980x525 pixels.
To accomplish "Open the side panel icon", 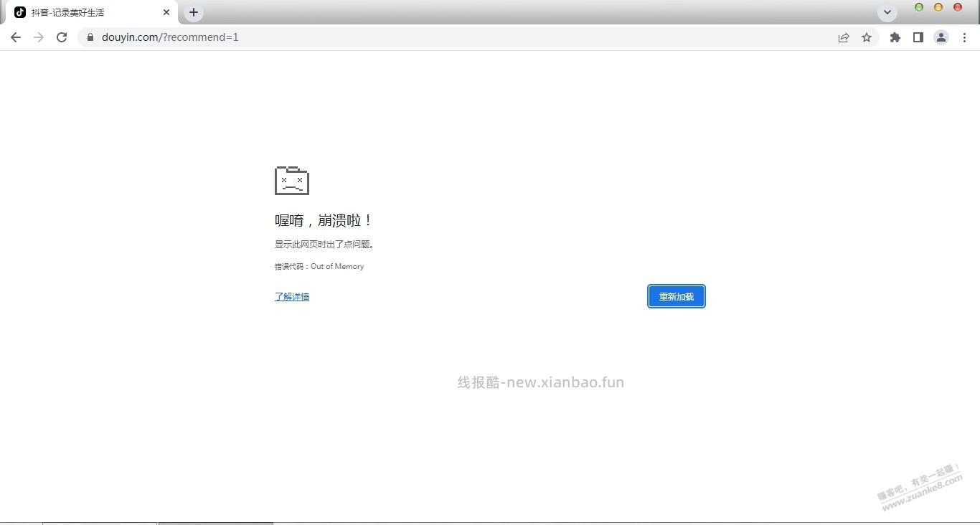I will click(918, 37).
